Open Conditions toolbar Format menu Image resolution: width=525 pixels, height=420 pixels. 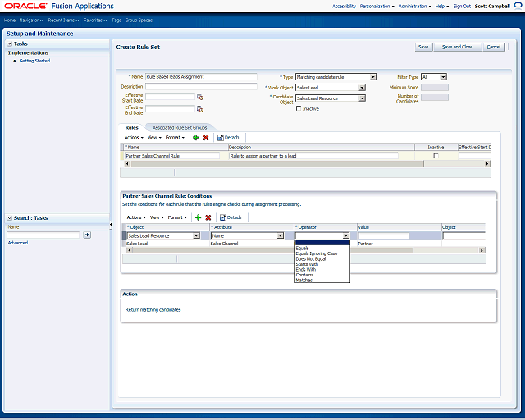click(x=177, y=217)
